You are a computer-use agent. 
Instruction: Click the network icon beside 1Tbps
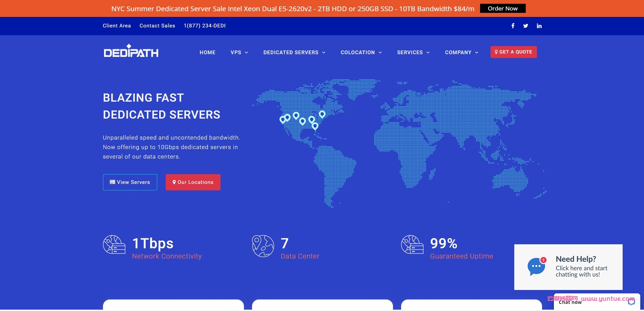114,245
